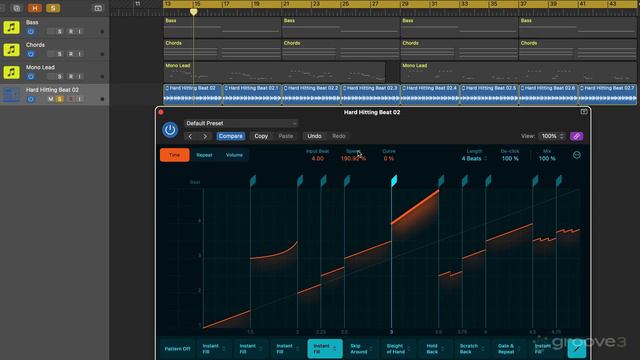Click the purple link icon in plug-in header
Screen dimensions: 640x360
pos(576,136)
